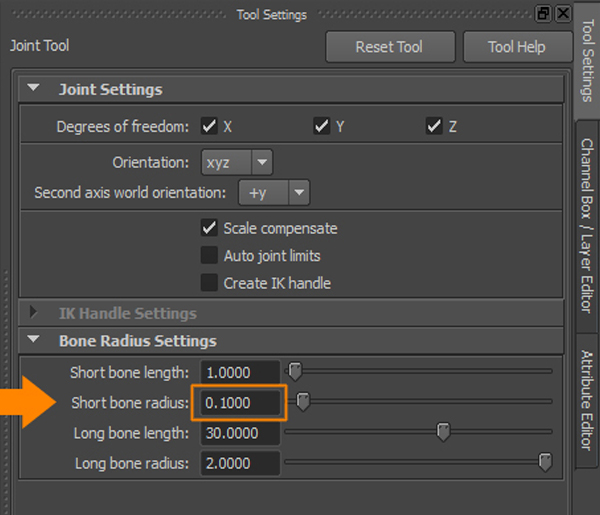Disable Scale compensate checkbox

(x=209, y=228)
